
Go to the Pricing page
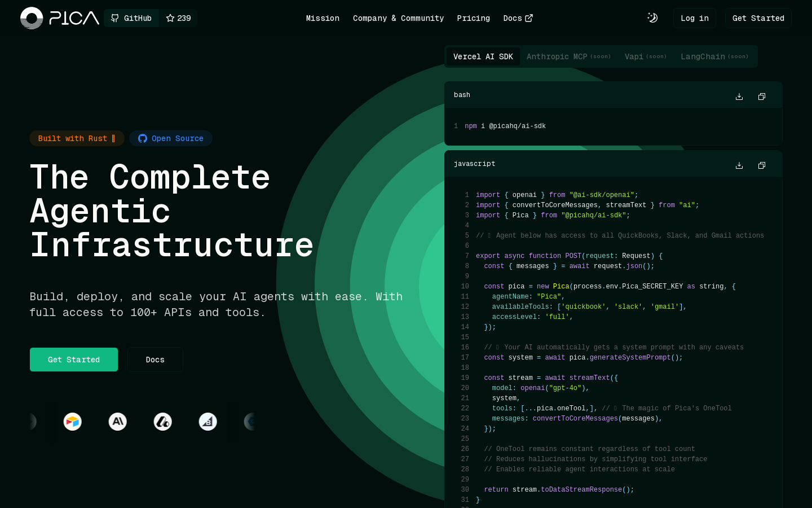click(x=473, y=18)
